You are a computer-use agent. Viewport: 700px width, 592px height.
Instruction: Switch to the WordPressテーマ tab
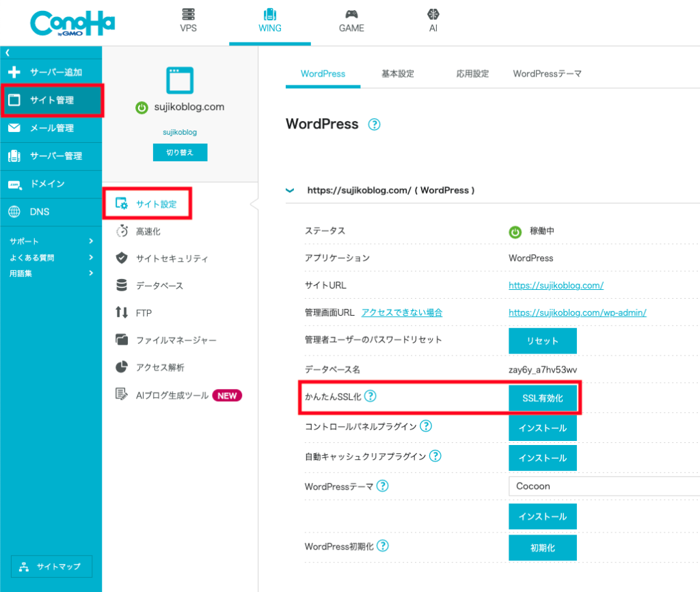(547, 74)
